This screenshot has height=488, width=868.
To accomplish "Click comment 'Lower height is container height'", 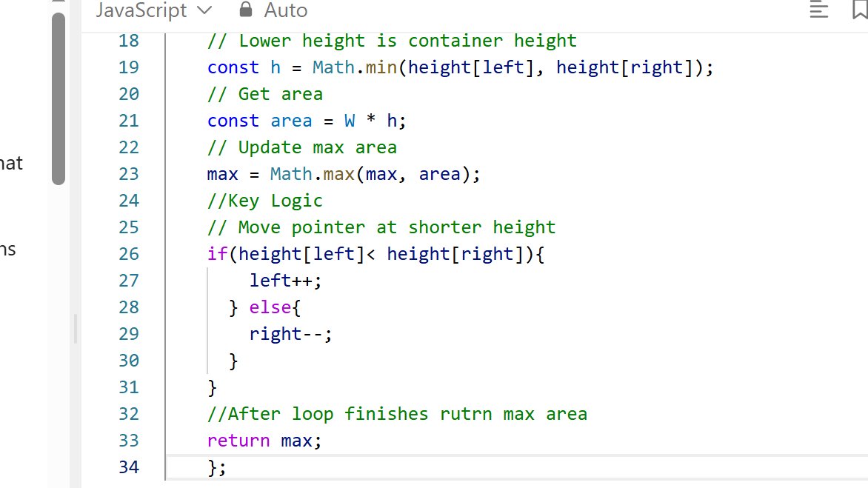I will tap(392, 41).
